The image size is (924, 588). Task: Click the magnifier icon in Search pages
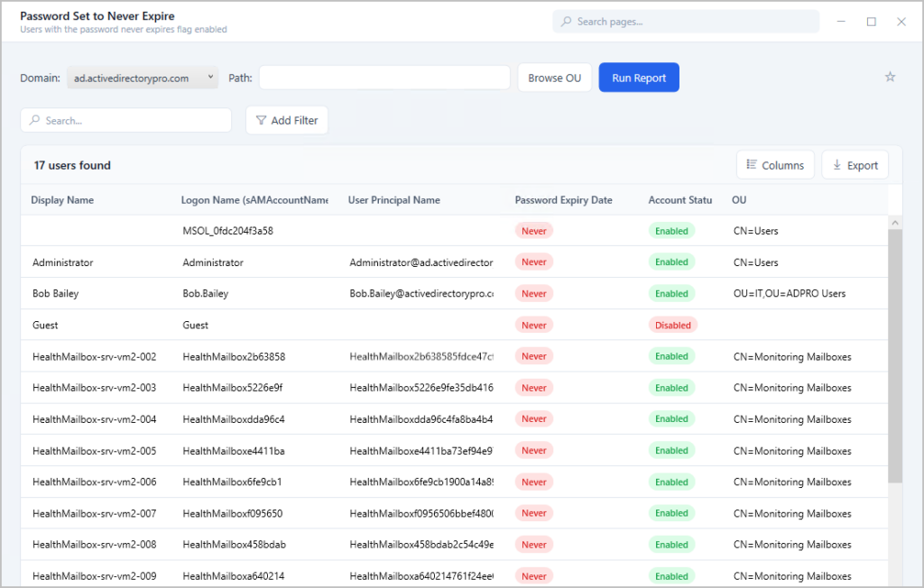pos(567,22)
